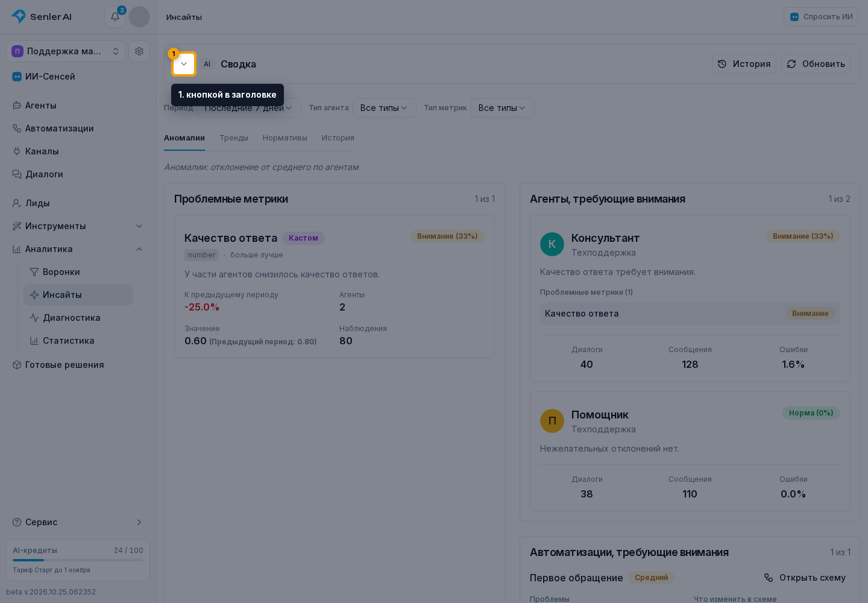The width and height of the screenshot is (868, 603).
Task: Toggle the Сводка collapse chevron button
Action: [184, 64]
